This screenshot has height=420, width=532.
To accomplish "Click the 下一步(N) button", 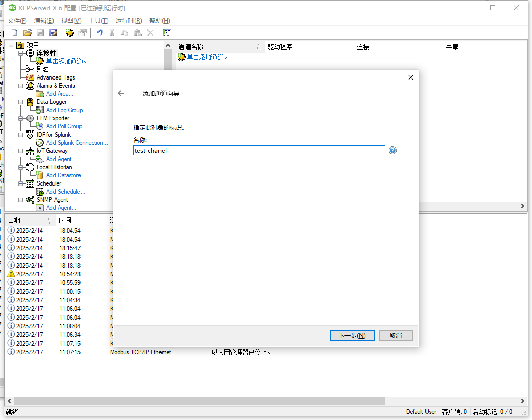I will point(352,335).
